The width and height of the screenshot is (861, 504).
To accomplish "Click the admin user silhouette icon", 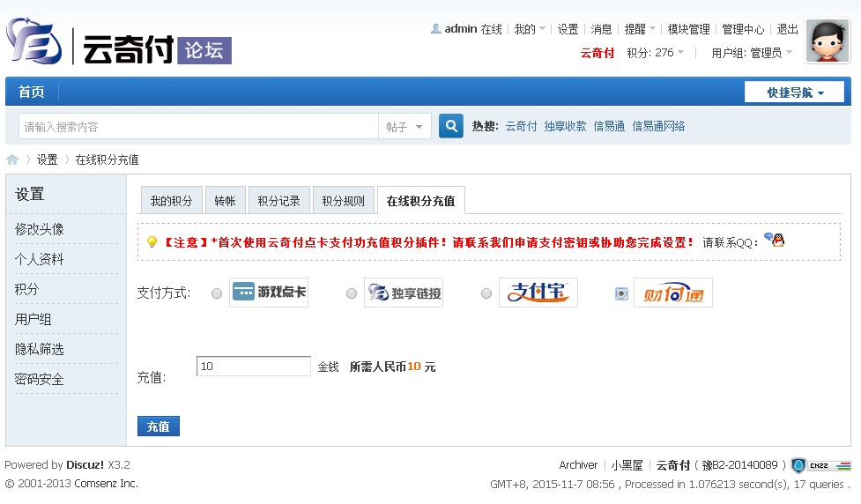I will (436, 28).
